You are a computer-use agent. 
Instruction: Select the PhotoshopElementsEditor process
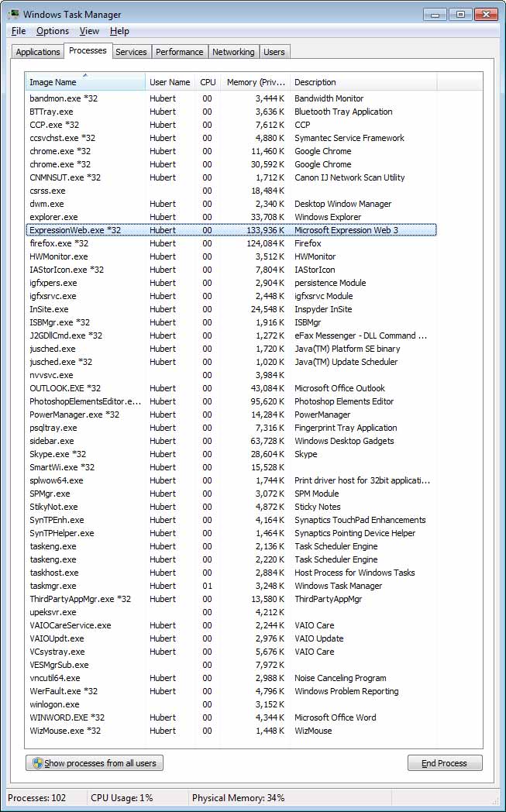click(231, 401)
